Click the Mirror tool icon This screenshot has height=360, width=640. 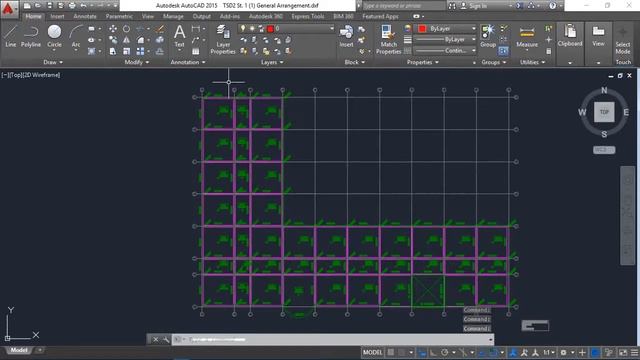(127, 40)
